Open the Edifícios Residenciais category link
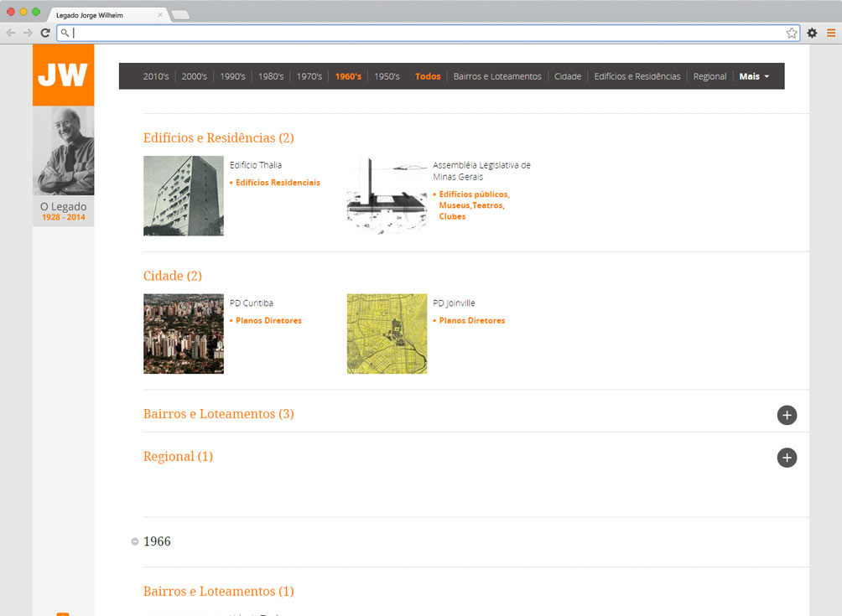This screenshot has width=842, height=616. coord(278,183)
